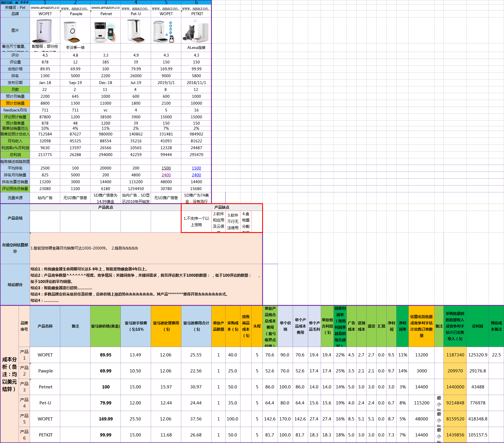
Task: Select the 亚马逊处理费用 ($) column header
Action: [x=166, y=326]
